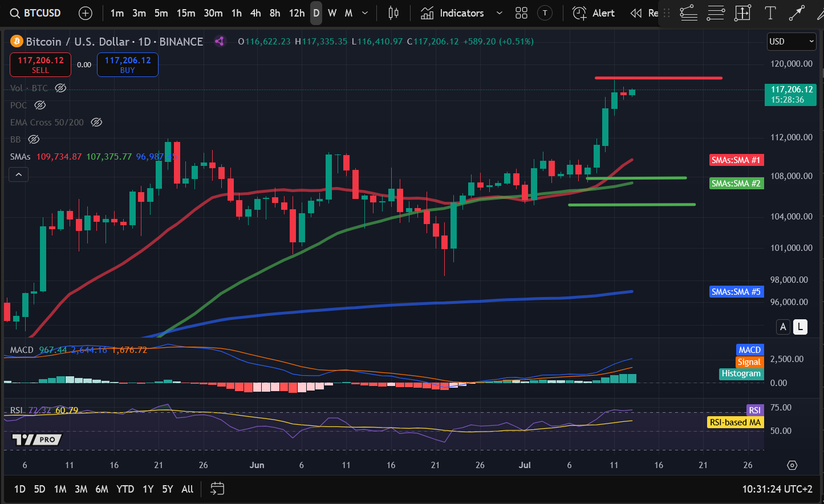Click the RSI-based MA yellow label
Viewport: 824px width, 504px height.
[736, 422]
